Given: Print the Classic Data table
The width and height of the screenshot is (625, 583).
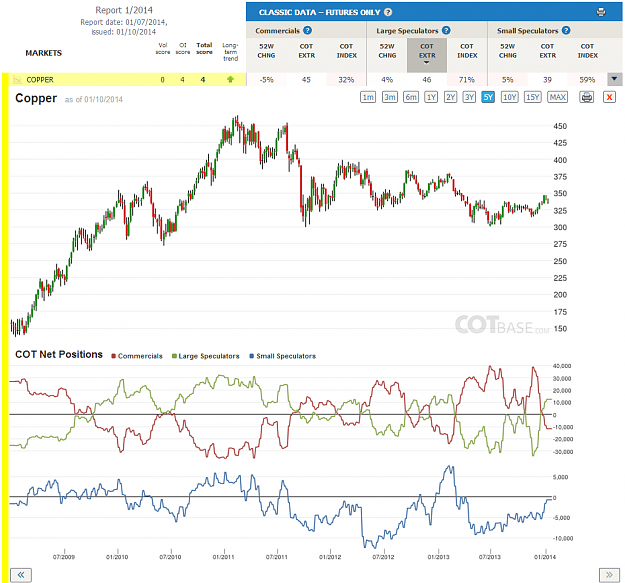Looking at the screenshot, I should coord(601,12).
